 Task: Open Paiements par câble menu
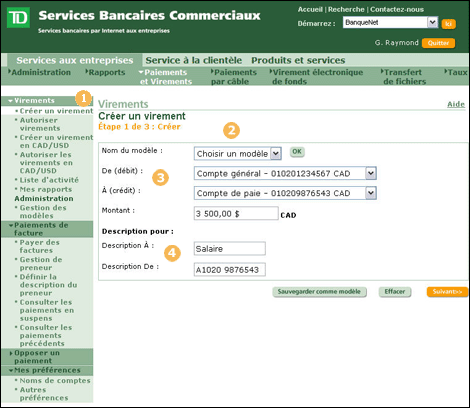click(234, 77)
